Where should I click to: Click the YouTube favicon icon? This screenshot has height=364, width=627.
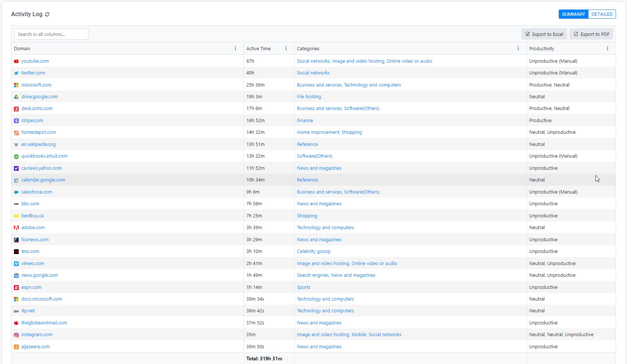16,62
